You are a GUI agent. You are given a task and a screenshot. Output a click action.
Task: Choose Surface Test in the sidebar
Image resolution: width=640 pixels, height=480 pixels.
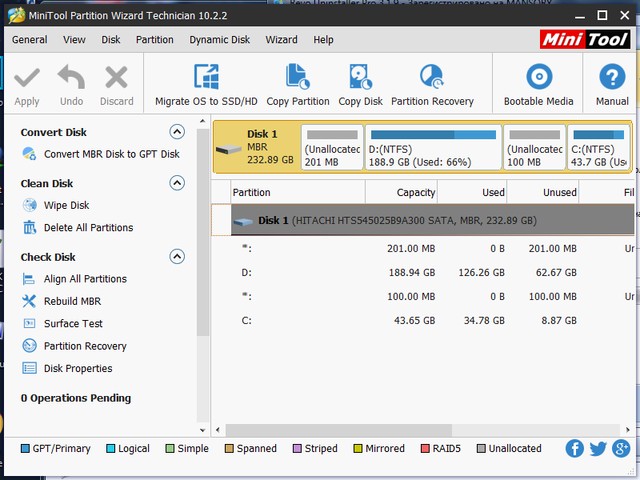tap(73, 324)
